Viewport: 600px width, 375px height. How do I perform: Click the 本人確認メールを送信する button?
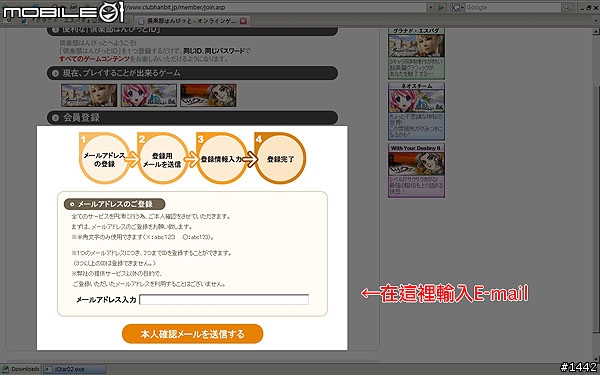click(192, 334)
